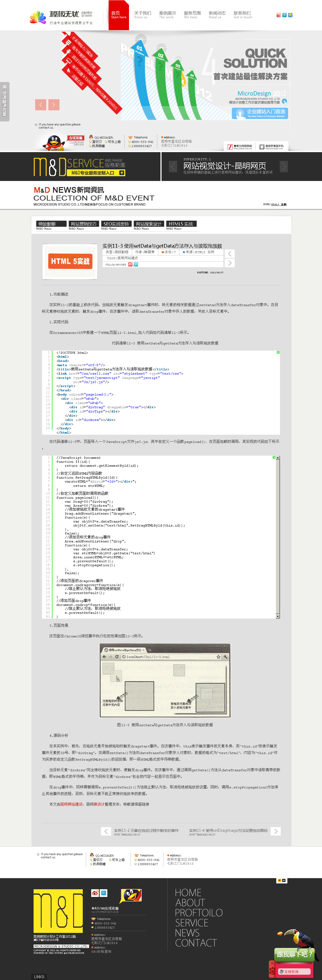Click the 跟我聊下吧 green chat button
Screen dimensions: 322x980
pyautogui.click(x=294, y=954)
